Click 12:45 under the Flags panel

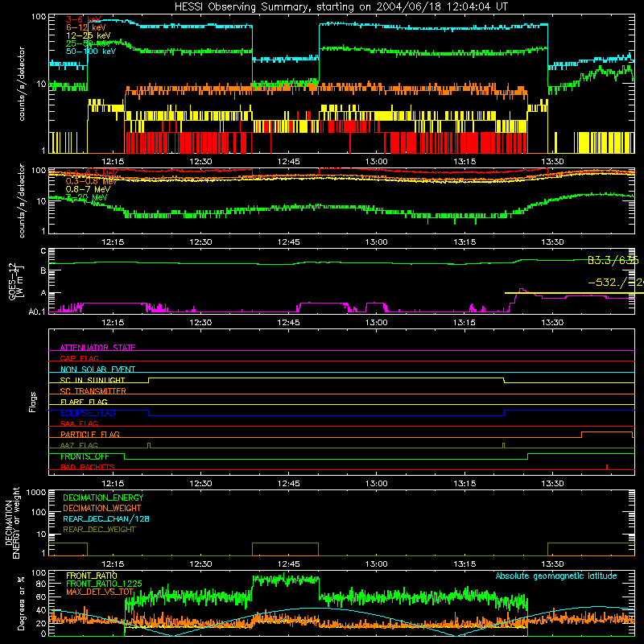(x=289, y=484)
